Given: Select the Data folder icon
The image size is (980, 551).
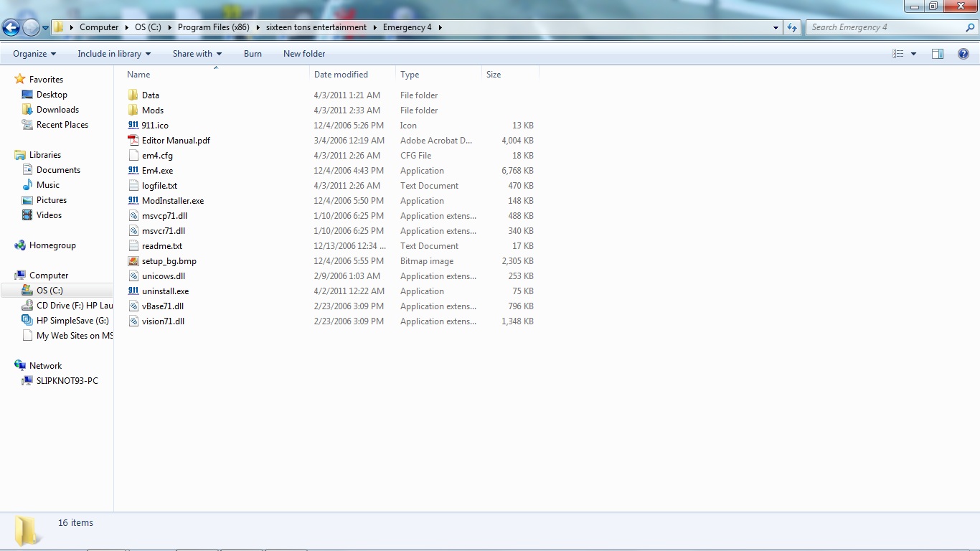Looking at the screenshot, I should [133, 95].
